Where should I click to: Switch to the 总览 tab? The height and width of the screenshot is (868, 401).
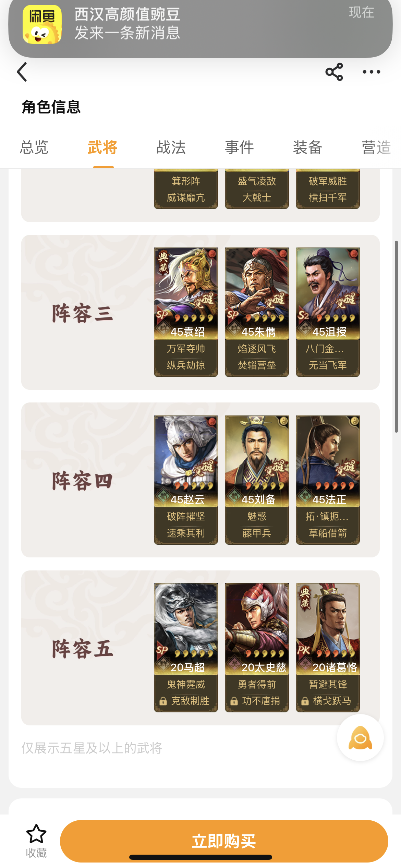tap(34, 147)
